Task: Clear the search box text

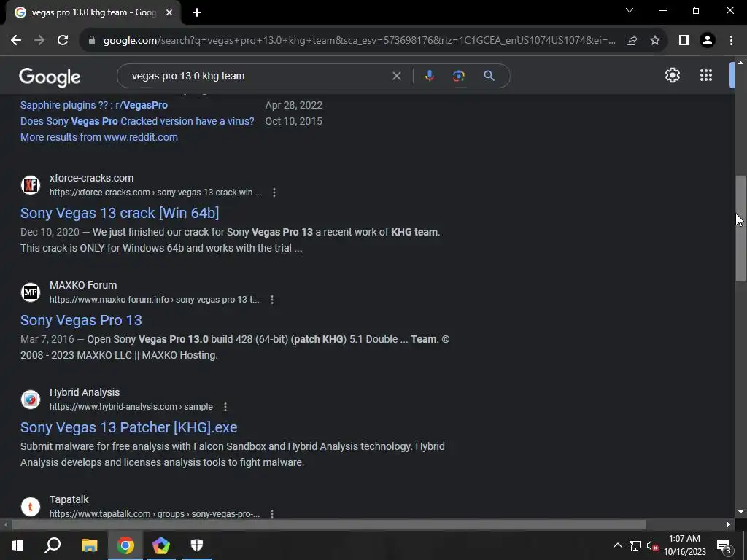Action: point(396,76)
